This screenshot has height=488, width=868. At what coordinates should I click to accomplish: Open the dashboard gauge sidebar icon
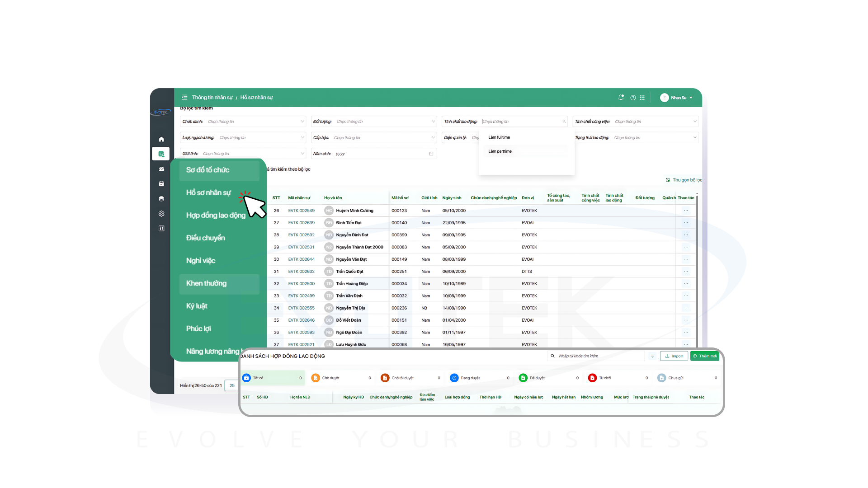click(x=161, y=169)
